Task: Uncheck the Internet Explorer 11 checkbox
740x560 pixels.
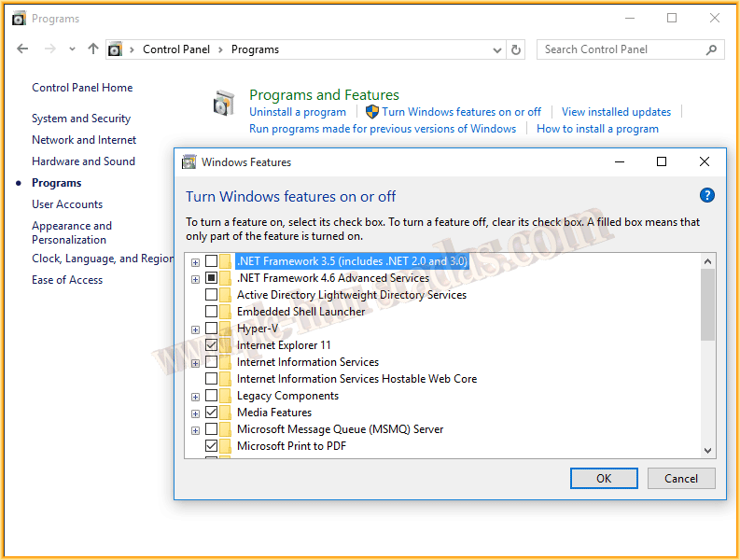Action: click(x=211, y=345)
